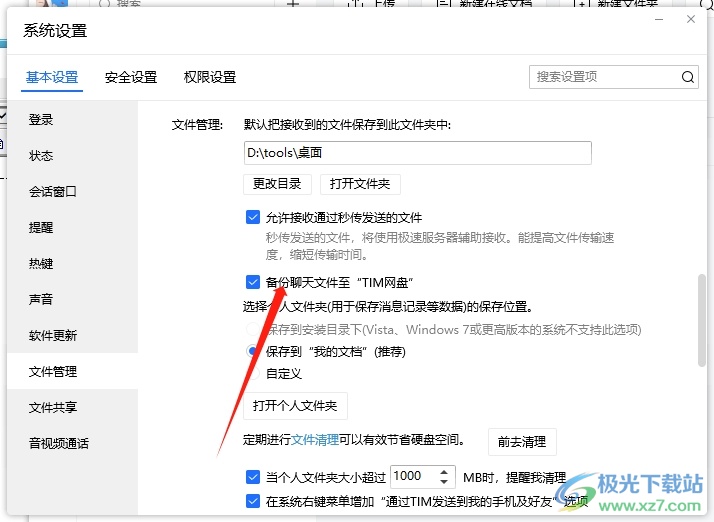The height and width of the screenshot is (522, 714).
Task: Open the 权限设置 tab
Action: (x=210, y=77)
